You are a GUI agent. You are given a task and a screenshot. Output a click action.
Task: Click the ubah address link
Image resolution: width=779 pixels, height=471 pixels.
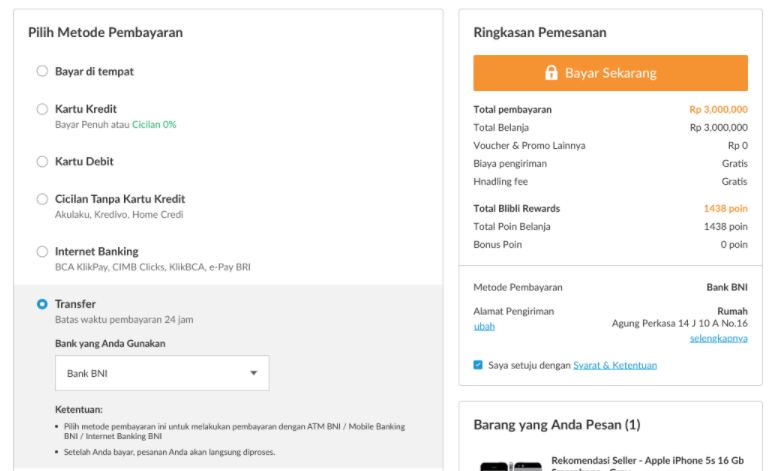(x=484, y=327)
